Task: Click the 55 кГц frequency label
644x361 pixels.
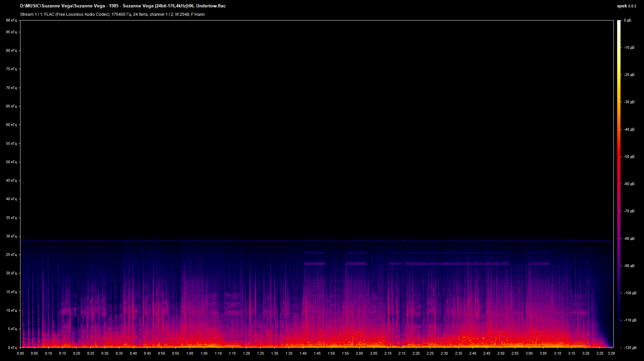Action: point(11,144)
